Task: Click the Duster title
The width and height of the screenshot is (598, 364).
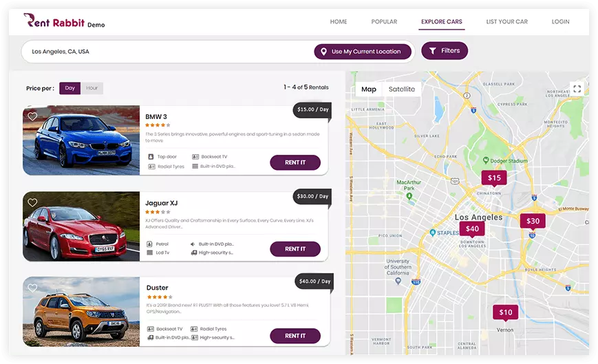Action: tap(157, 288)
